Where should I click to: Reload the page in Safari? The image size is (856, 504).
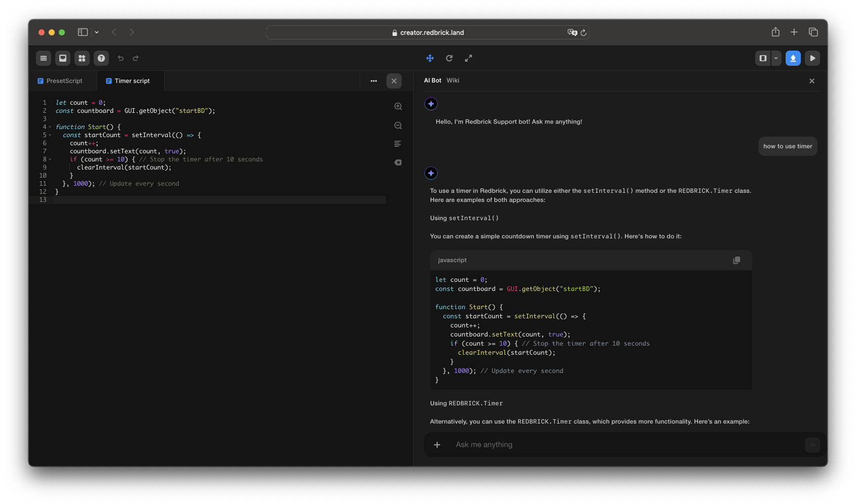pos(583,32)
